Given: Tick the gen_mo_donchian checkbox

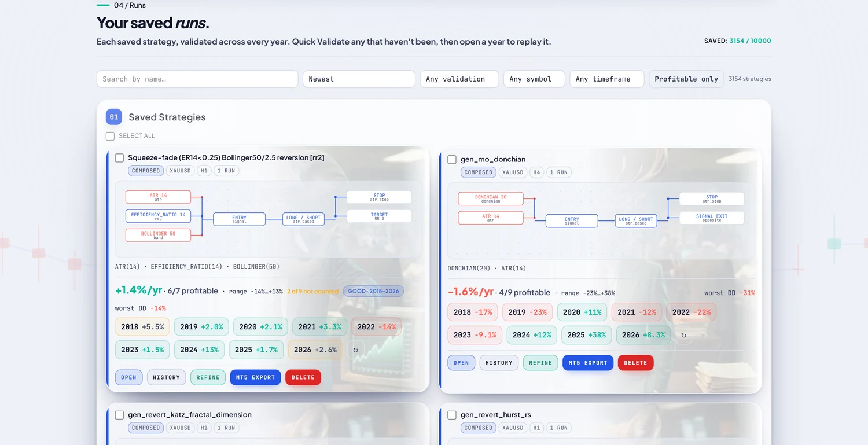Looking at the screenshot, I should [x=452, y=159].
